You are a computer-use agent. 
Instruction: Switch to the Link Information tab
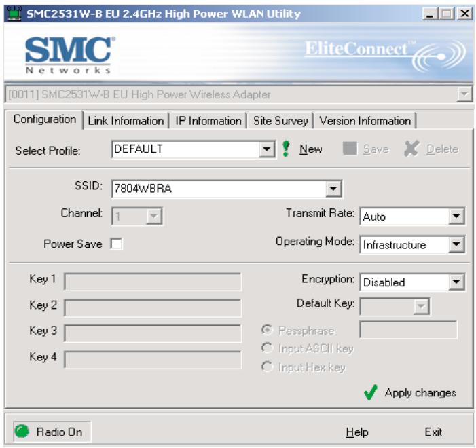[x=126, y=121]
